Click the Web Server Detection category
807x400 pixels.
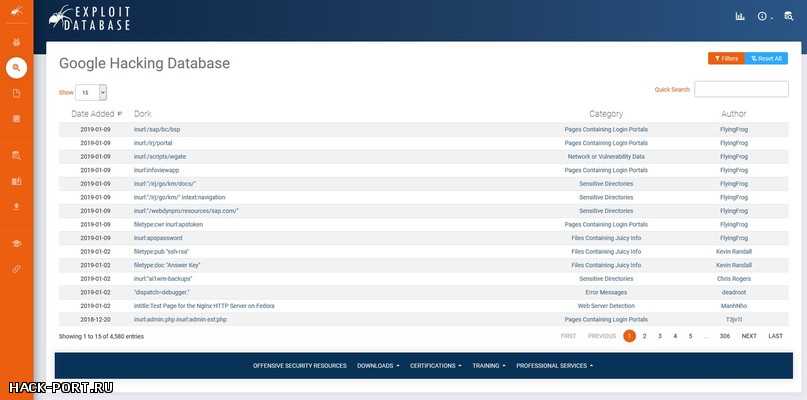coord(606,306)
